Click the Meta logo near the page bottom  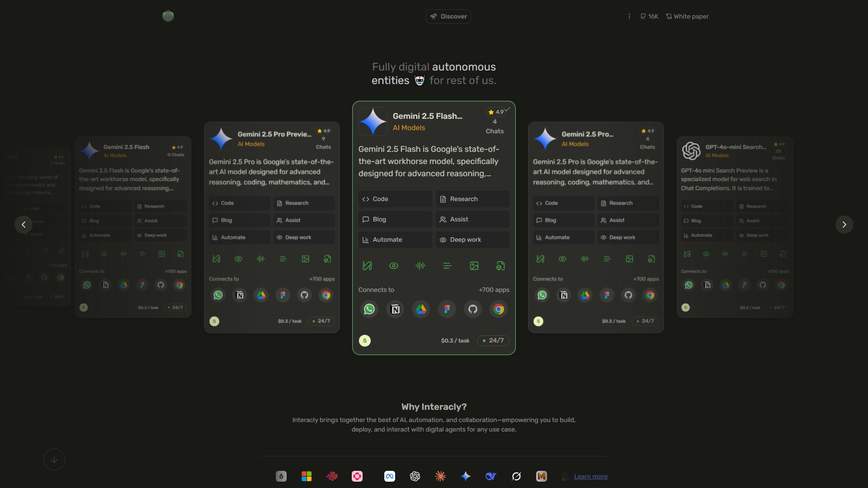coord(389,476)
